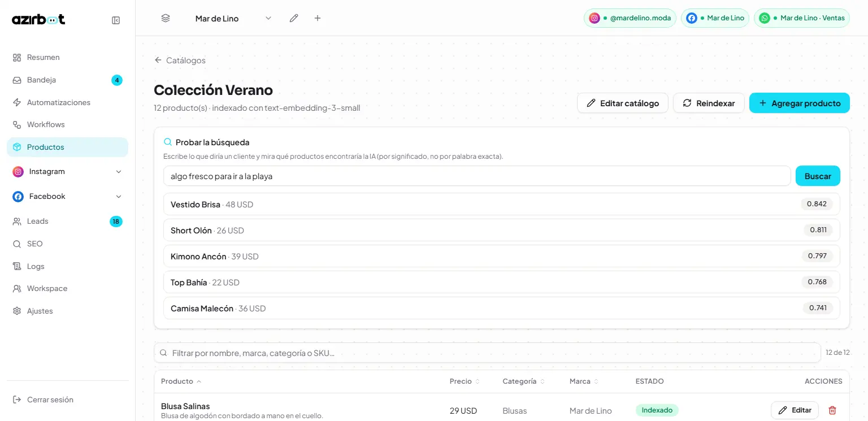This screenshot has height=421, width=868.
Task: Select the Kimono Ancón search result
Action: tap(502, 256)
